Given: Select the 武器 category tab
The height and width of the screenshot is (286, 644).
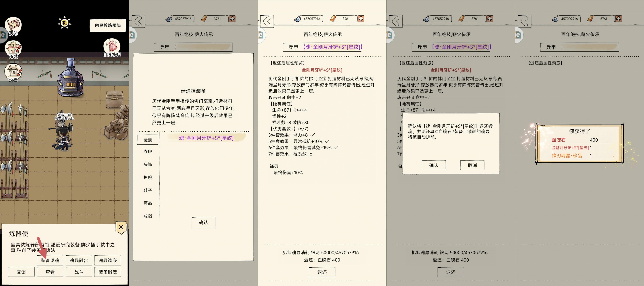Looking at the screenshot, I should [148, 140].
